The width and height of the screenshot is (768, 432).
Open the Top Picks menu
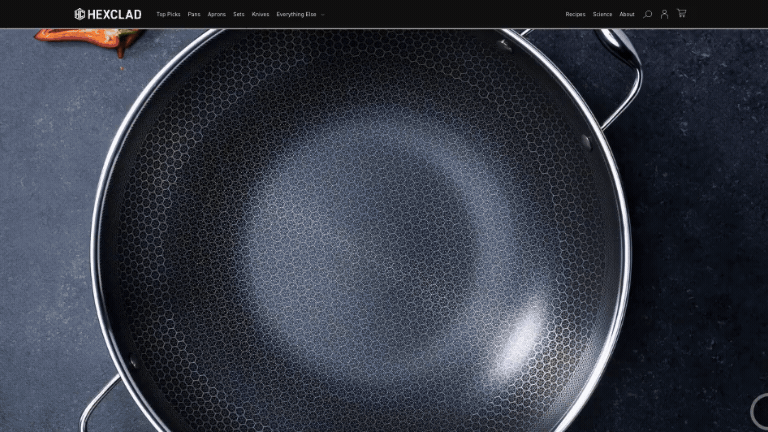[168, 14]
